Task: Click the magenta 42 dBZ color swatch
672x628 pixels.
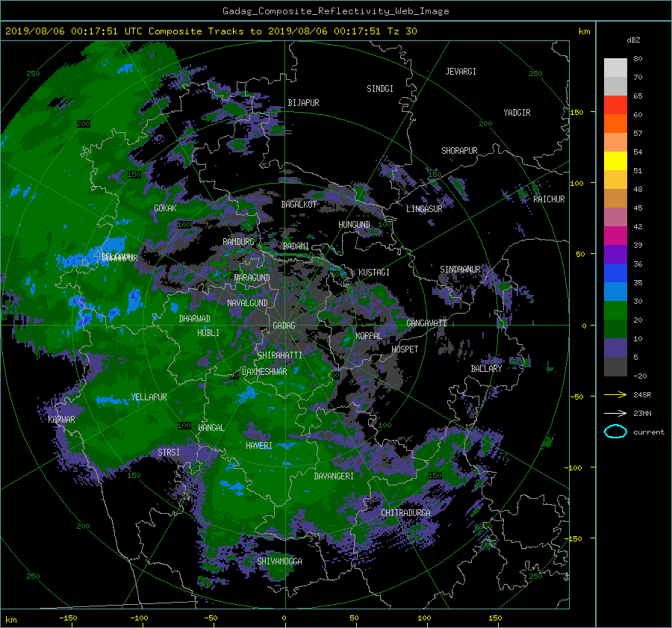Action: point(615,235)
